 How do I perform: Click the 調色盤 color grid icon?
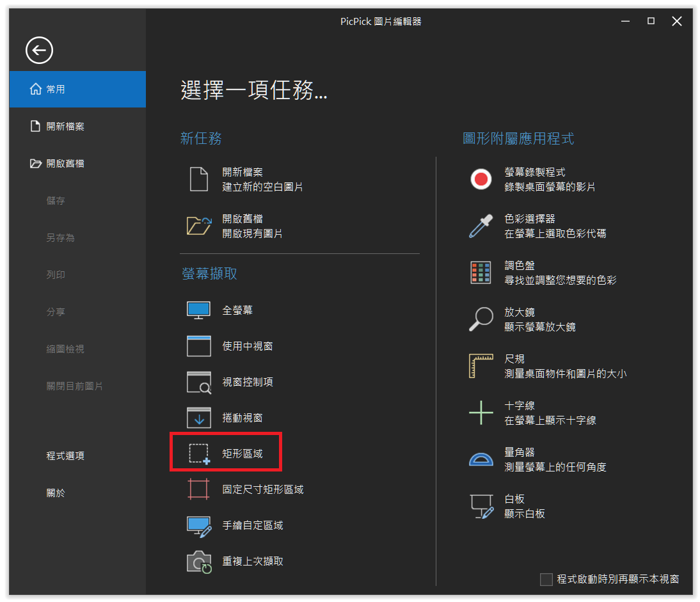481,273
